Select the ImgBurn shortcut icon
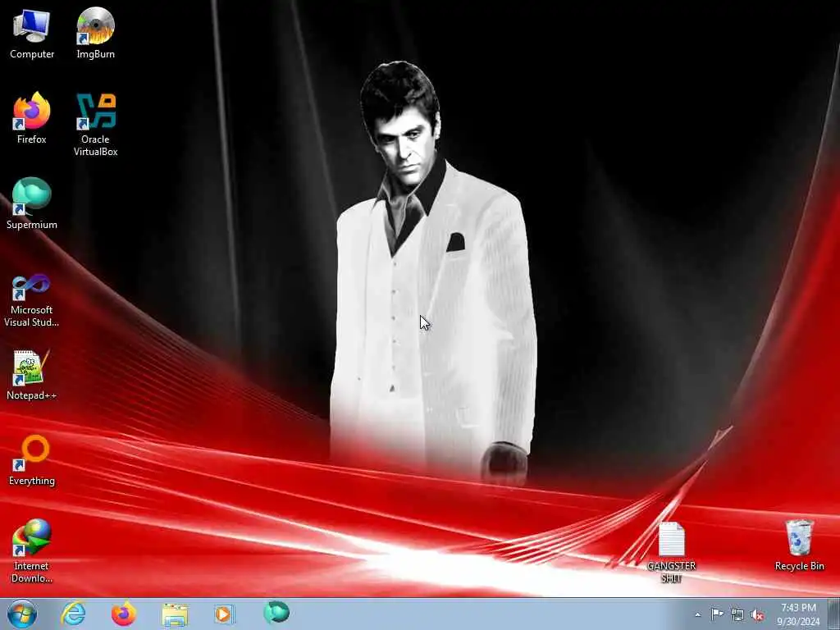This screenshot has width=840, height=630. pyautogui.click(x=95, y=33)
